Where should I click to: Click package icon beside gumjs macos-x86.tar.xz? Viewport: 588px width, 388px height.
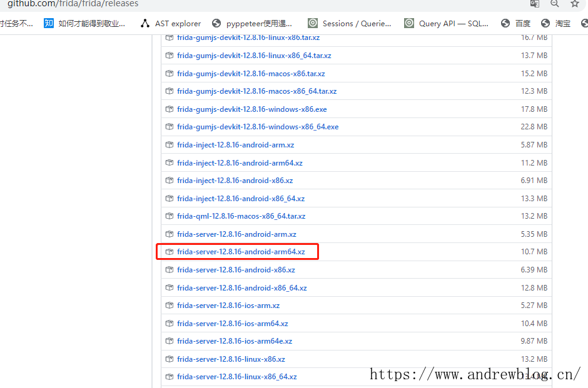(x=170, y=73)
